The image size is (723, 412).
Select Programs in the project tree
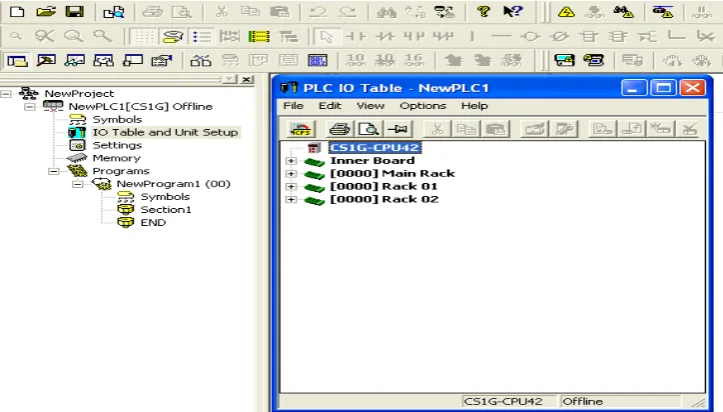(x=121, y=171)
